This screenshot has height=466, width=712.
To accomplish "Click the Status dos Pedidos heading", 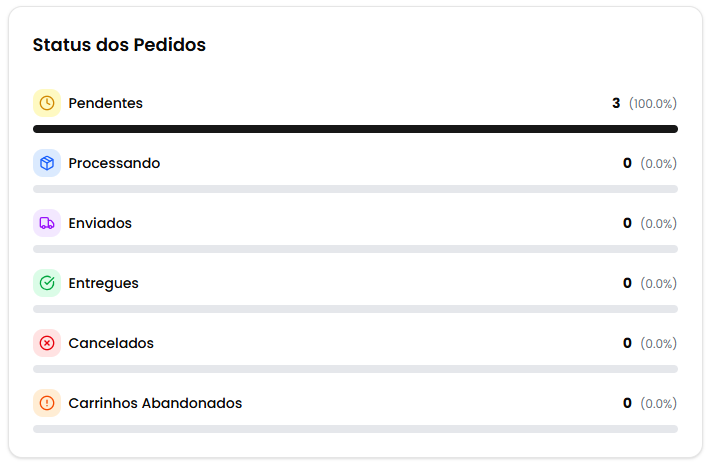I will pyautogui.click(x=119, y=45).
